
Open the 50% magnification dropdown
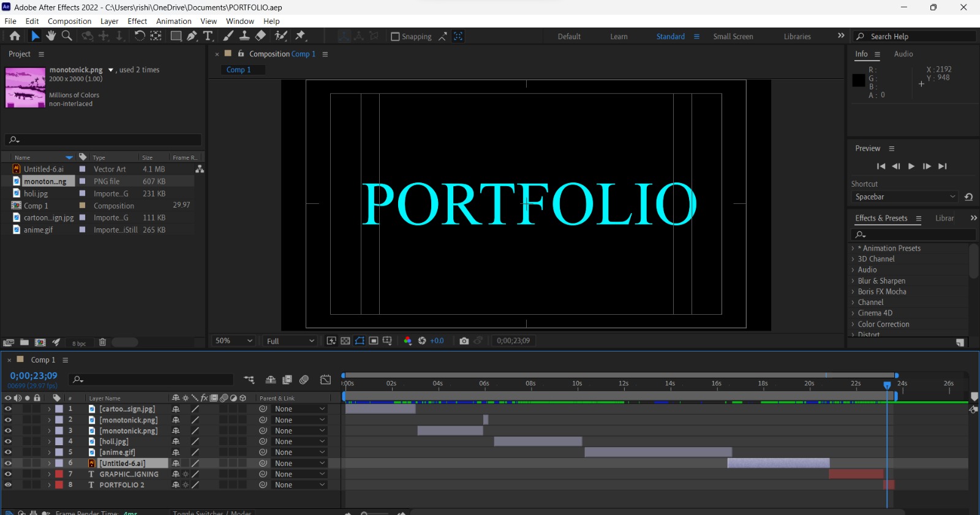click(x=233, y=341)
